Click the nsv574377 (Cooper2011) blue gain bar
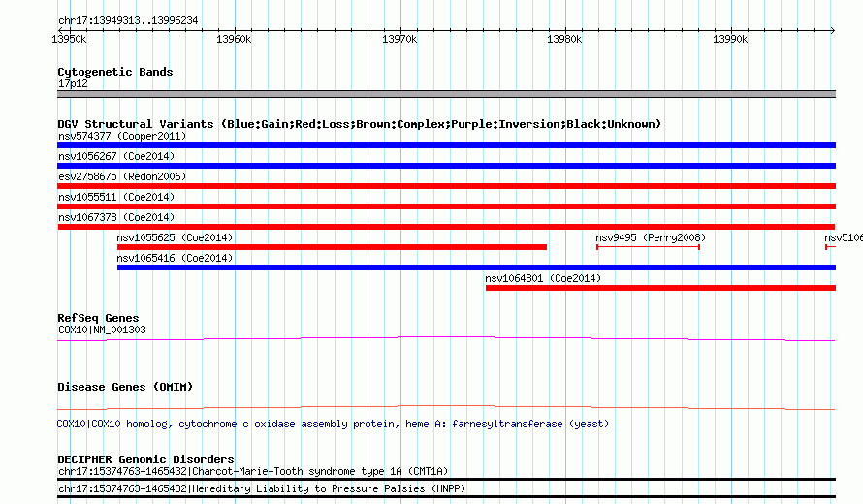Viewport: 863px width, 504px height. [x=446, y=145]
